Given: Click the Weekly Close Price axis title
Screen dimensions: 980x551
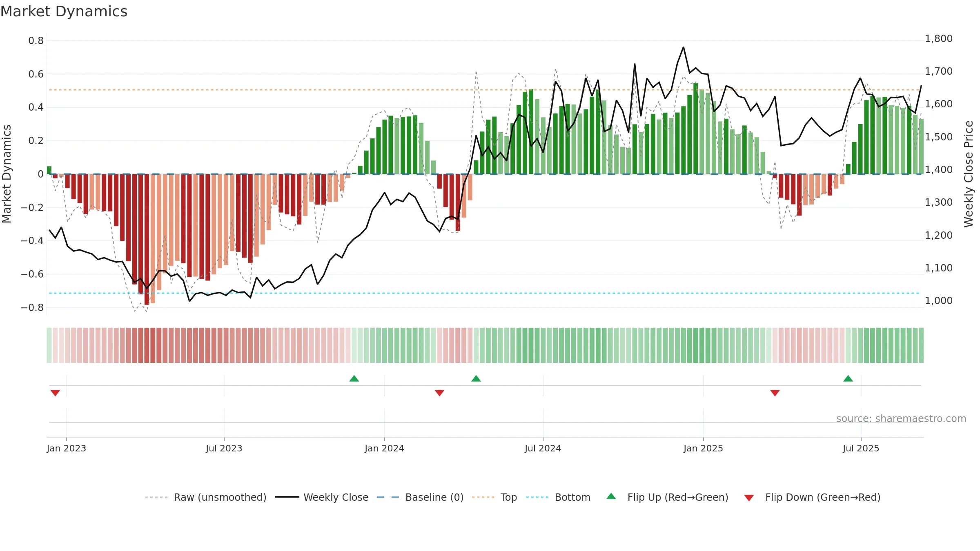Looking at the screenshot, I should [969, 174].
